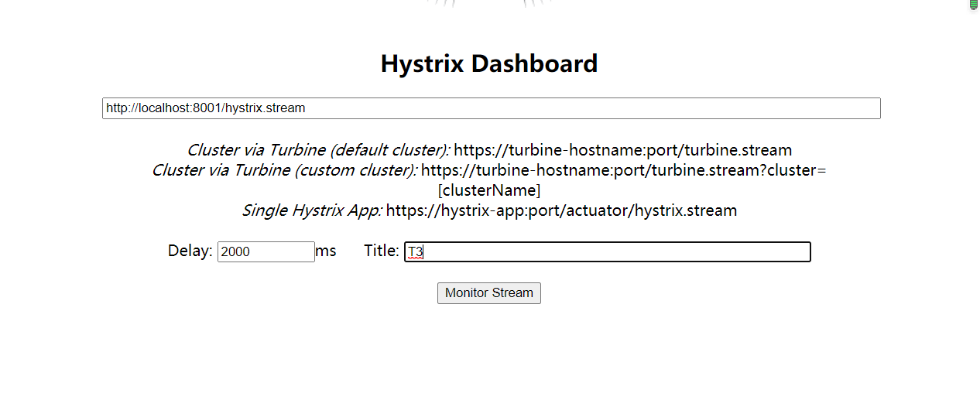Click the text 'https://hystrix-app:port/actuator/hystrix.stream'

[x=561, y=210]
